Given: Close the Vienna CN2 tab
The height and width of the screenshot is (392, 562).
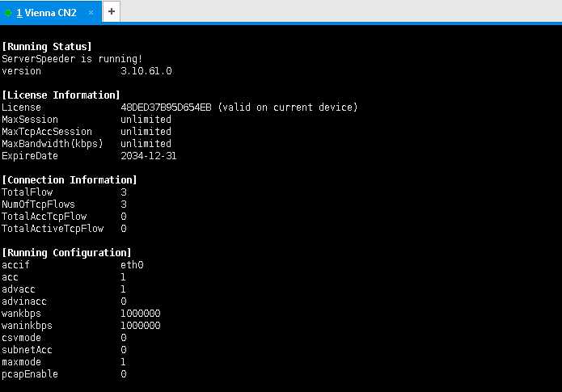Looking at the screenshot, I should tap(91, 13).
